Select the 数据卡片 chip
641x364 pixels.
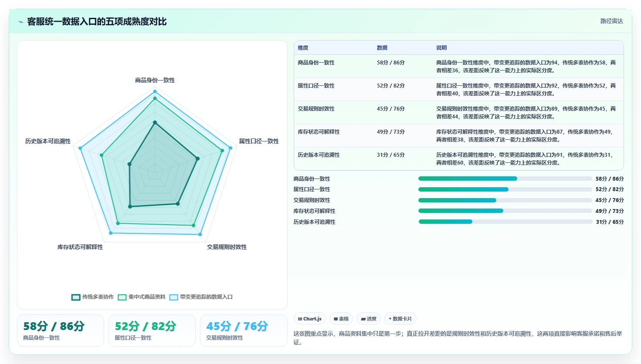[x=400, y=319]
